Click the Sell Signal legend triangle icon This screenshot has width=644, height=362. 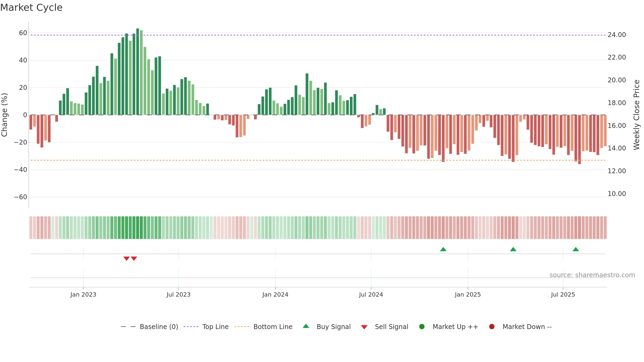pyautogui.click(x=364, y=327)
